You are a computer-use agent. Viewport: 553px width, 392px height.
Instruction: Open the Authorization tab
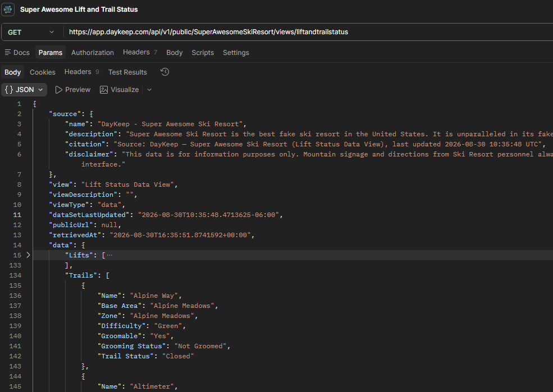tap(93, 53)
